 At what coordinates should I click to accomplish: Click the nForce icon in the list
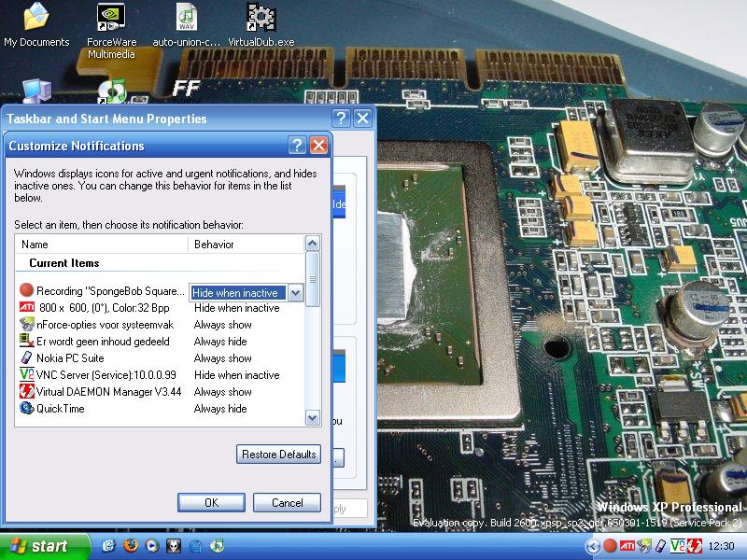[27, 324]
